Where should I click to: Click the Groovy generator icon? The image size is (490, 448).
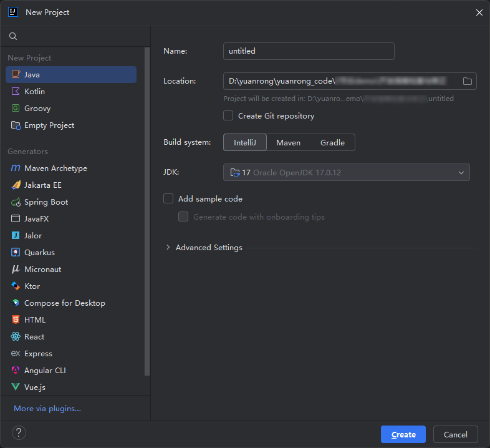(x=16, y=109)
